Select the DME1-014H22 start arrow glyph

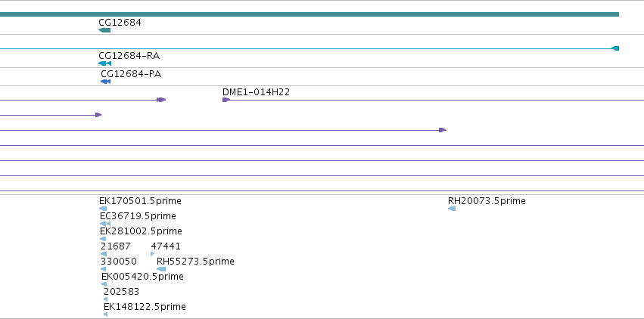[x=226, y=100]
